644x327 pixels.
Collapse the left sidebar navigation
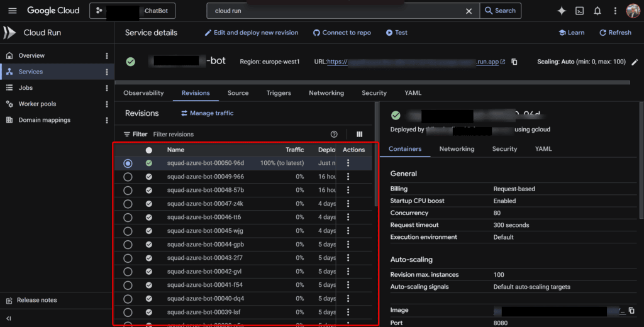tap(9, 318)
